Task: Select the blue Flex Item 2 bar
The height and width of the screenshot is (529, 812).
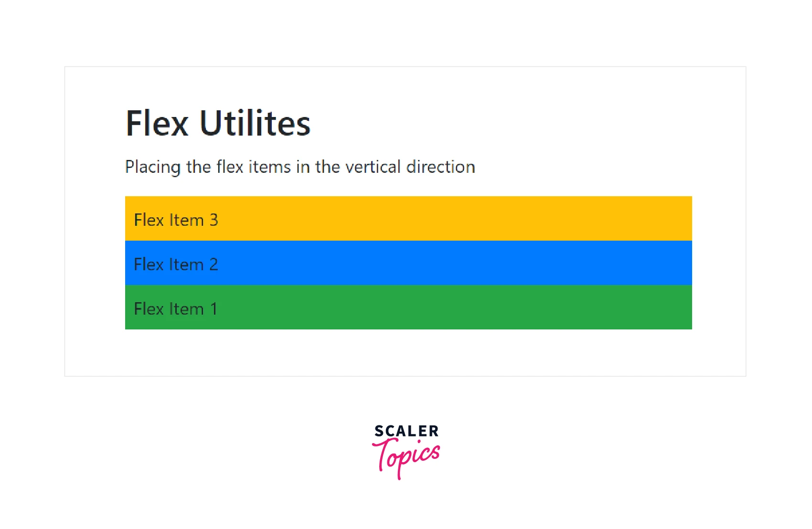Action: [408, 263]
